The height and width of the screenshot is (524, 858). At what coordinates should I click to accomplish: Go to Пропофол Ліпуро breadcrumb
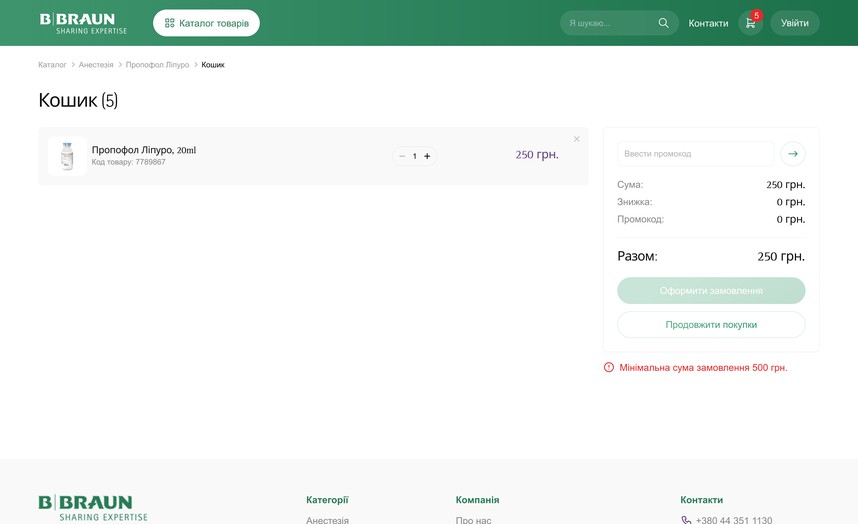click(x=157, y=65)
